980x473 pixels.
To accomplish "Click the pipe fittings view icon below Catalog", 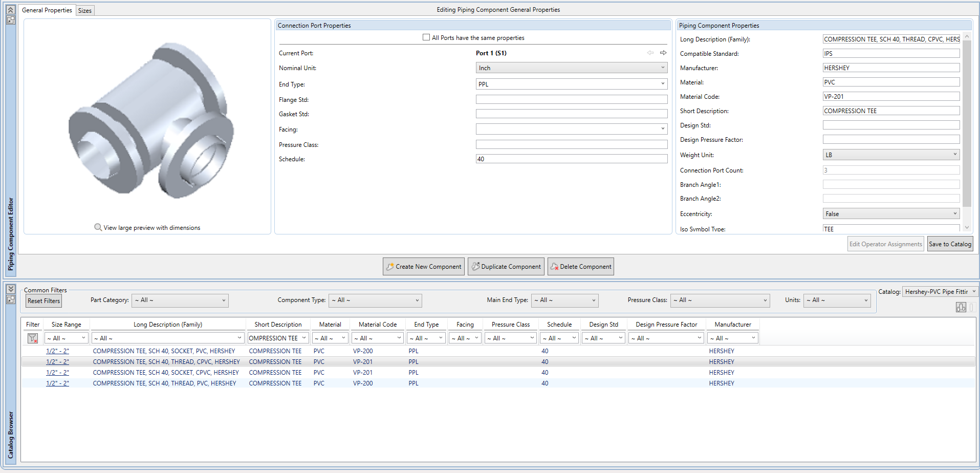I will tap(961, 307).
